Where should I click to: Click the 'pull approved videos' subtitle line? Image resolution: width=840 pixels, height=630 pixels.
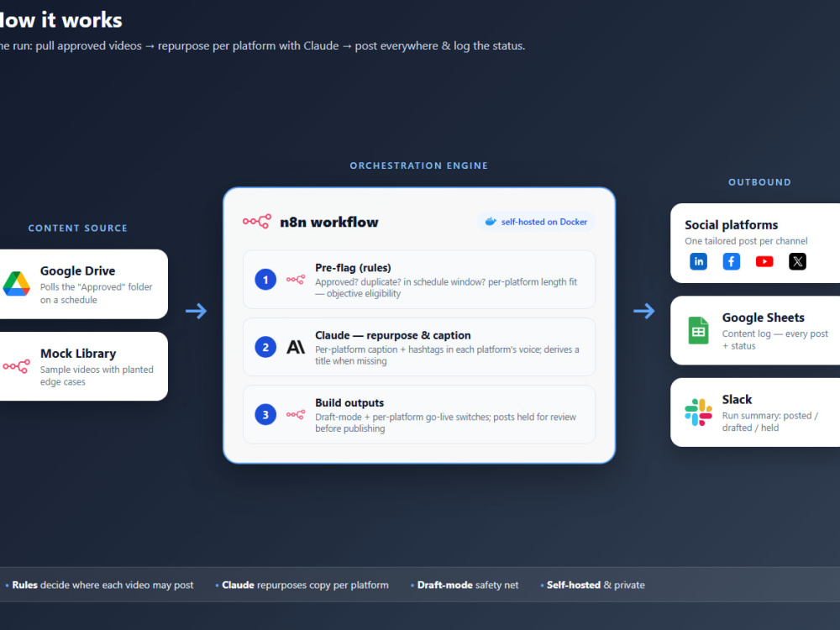(262, 46)
